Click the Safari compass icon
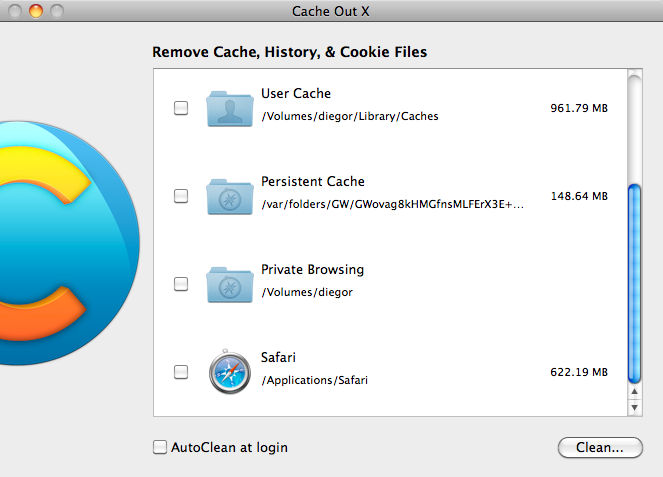 (x=230, y=372)
